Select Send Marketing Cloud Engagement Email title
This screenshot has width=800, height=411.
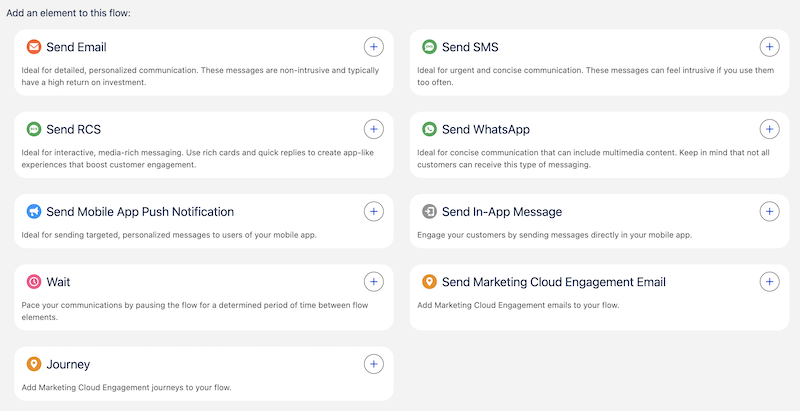point(554,282)
